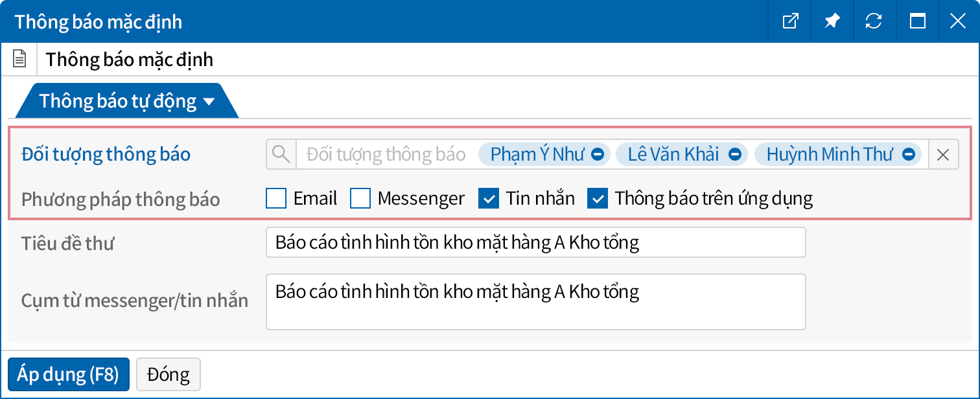
Task: Click the document icon next to the breadcrumb
Action: (19, 58)
